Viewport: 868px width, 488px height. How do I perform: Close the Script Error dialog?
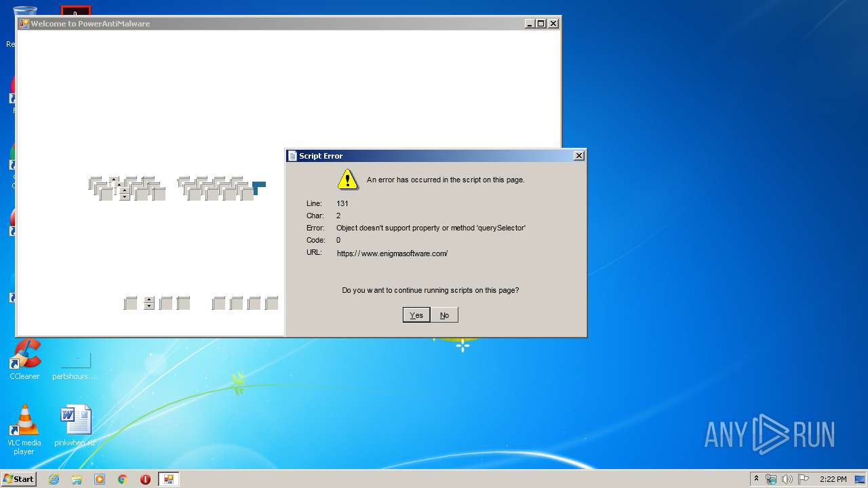578,156
